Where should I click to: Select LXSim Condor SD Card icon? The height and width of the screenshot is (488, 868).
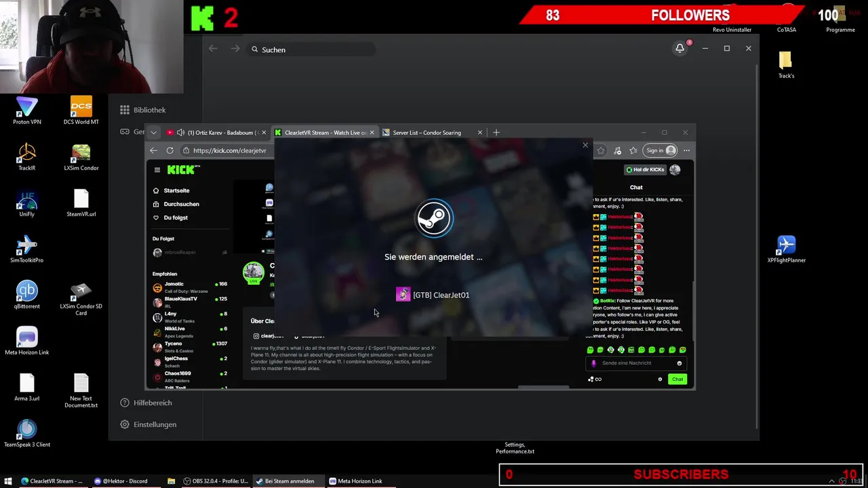point(81,298)
